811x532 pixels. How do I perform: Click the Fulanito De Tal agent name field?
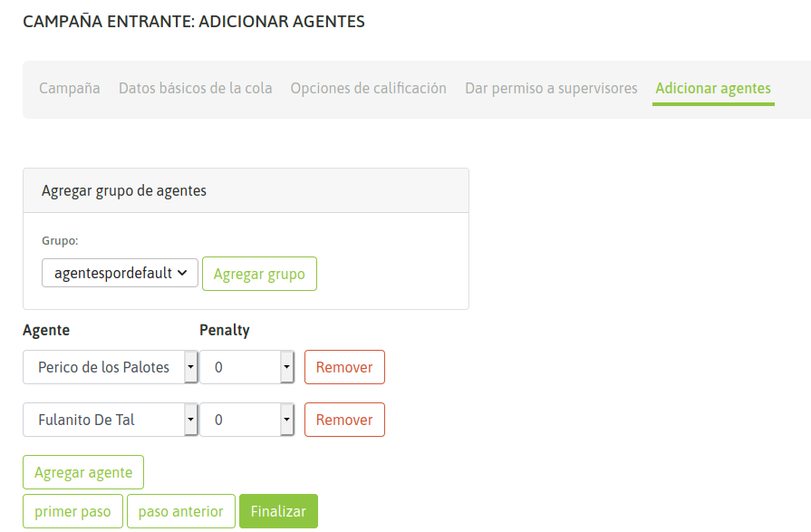(103, 420)
